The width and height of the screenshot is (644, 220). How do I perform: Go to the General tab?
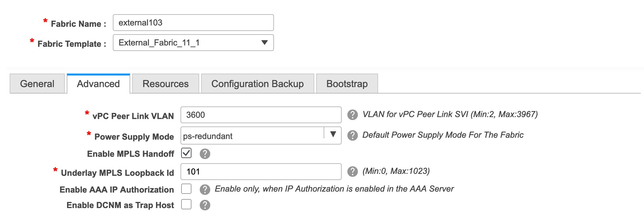click(x=37, y=84)
